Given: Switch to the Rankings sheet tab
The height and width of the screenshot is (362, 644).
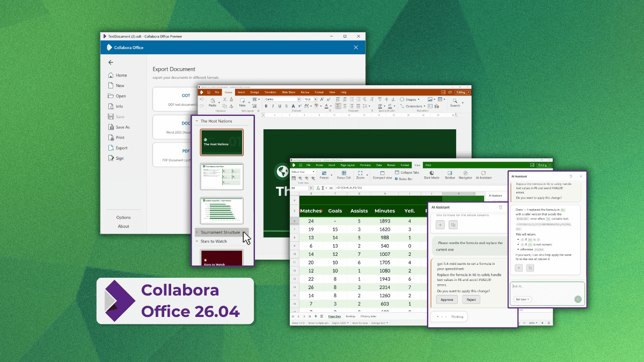Looking at the screenshot, I should tap(350, 316).
